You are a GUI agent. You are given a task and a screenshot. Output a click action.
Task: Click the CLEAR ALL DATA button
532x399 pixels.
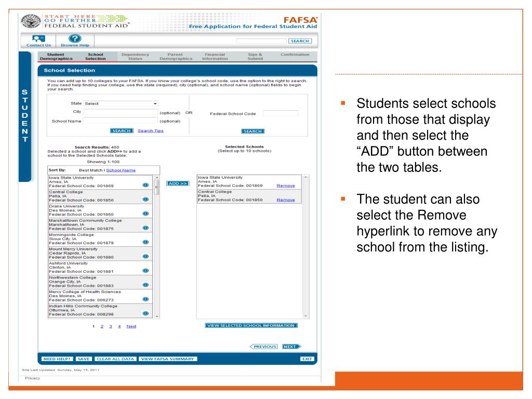[x=115, y=359]
